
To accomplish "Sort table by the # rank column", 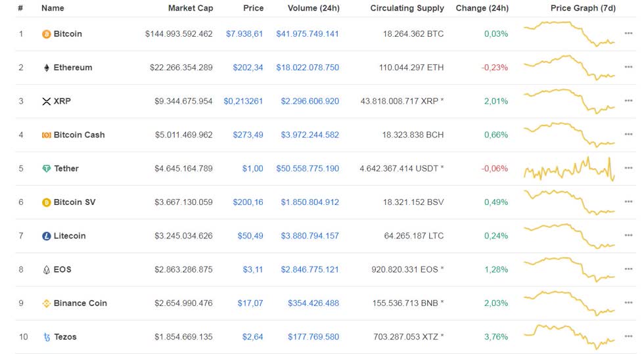I will pos(20,9).
